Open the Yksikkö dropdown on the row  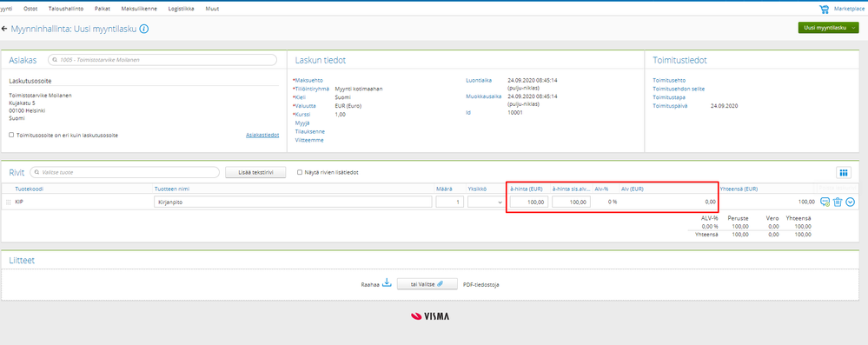tap(486, 202)
